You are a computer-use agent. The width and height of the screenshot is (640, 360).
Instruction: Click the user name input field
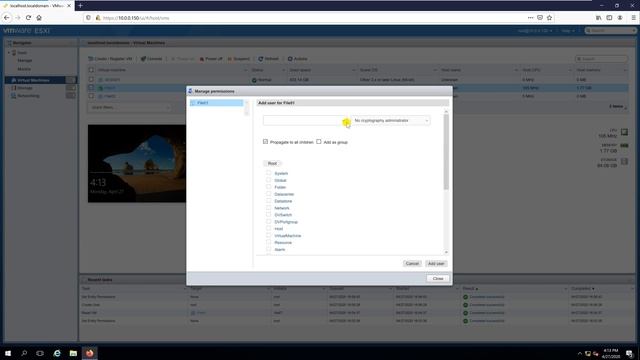(304, 120)
